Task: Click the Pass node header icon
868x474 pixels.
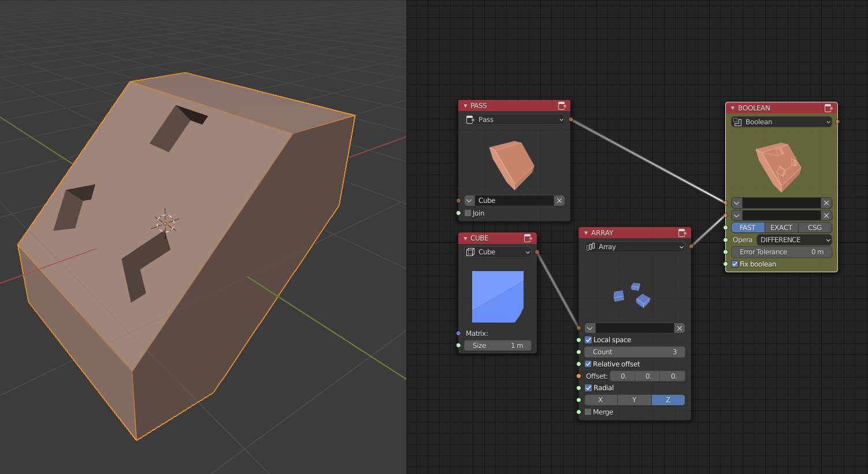Action: [562, 106]
